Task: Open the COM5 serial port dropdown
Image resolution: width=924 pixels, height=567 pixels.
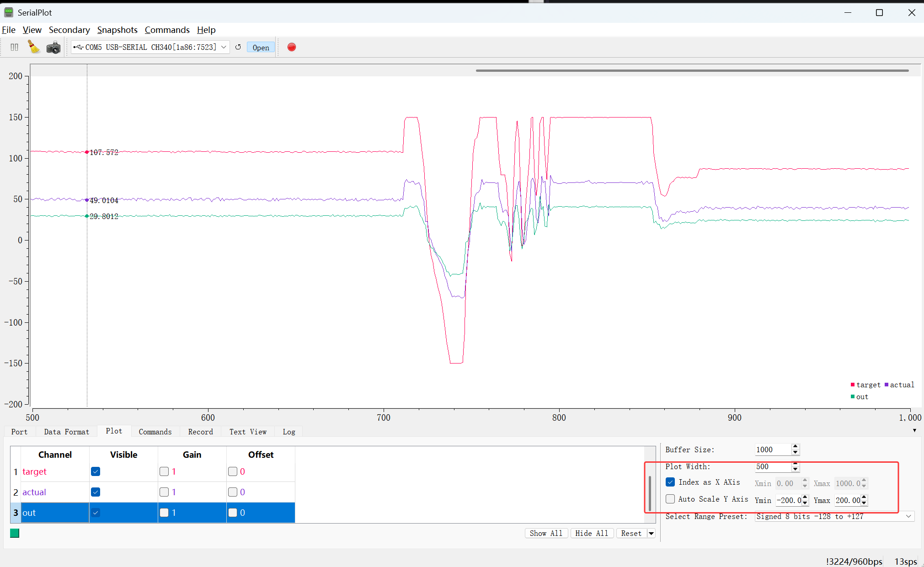Action: tap(150, 47)
